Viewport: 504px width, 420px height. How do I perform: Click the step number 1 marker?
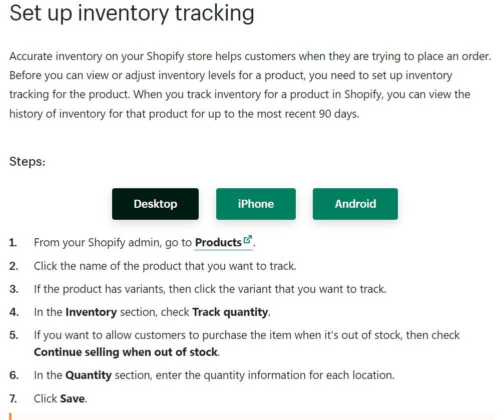point(13,243)
